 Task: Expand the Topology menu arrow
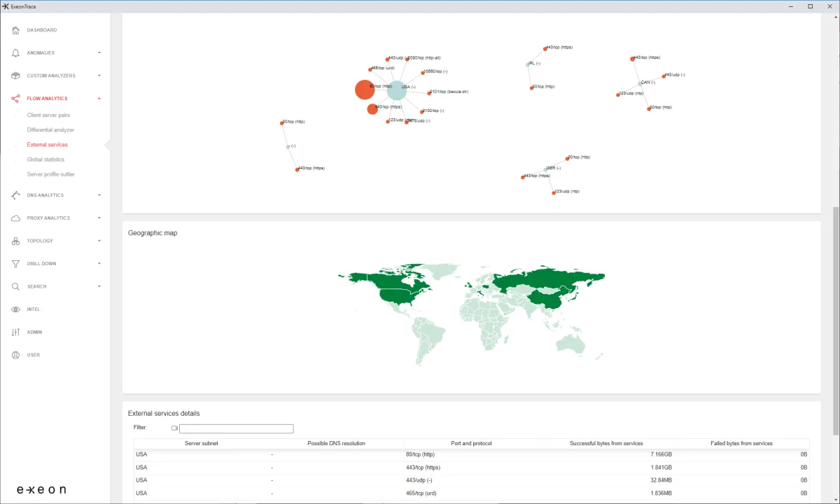[x=99, y=241]
